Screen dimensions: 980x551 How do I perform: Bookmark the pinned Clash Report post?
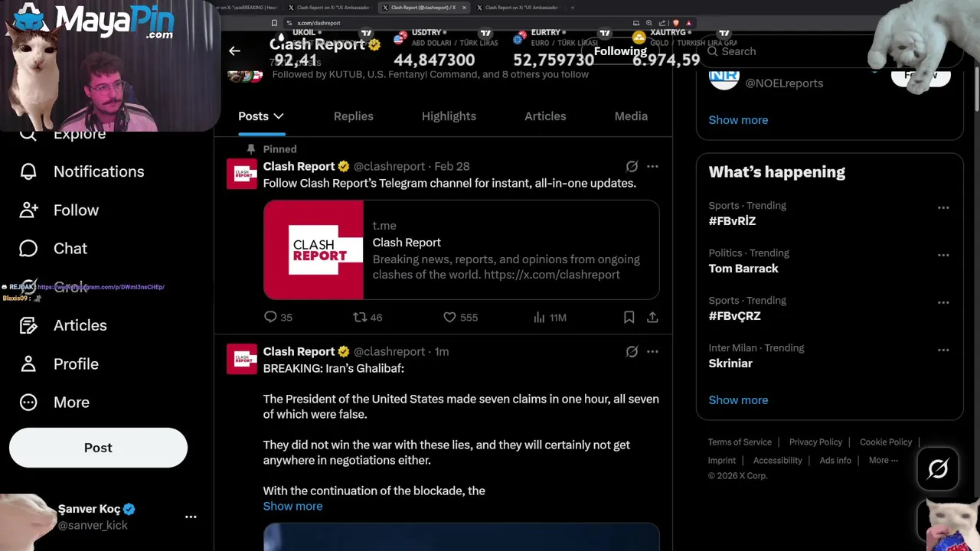tap(629, 317)
